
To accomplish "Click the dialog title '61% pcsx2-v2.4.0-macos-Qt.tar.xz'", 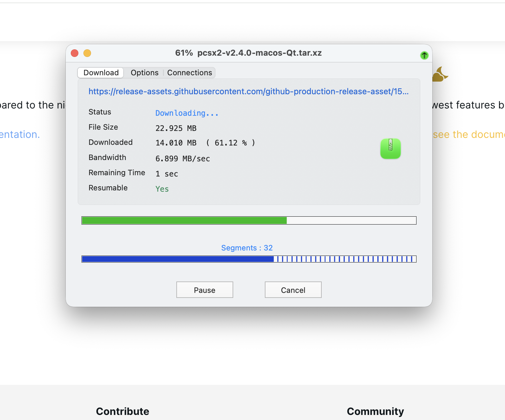I will 248,53.
